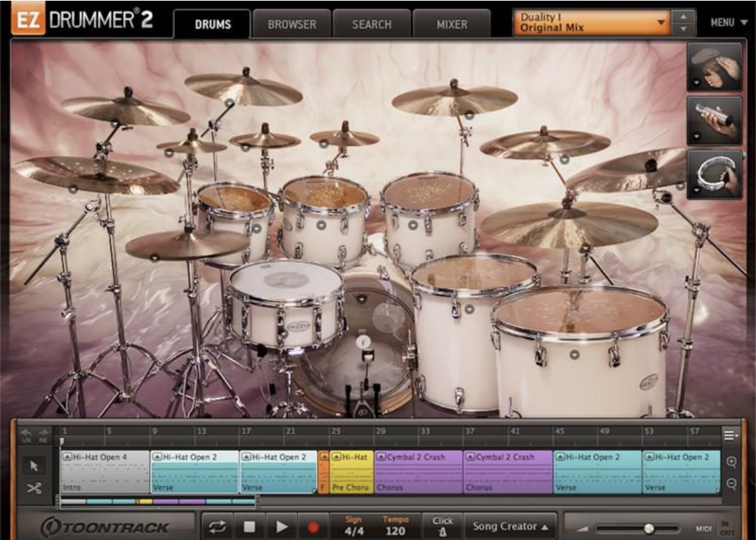Hit the middle rack tom head

tap(325, 193)
